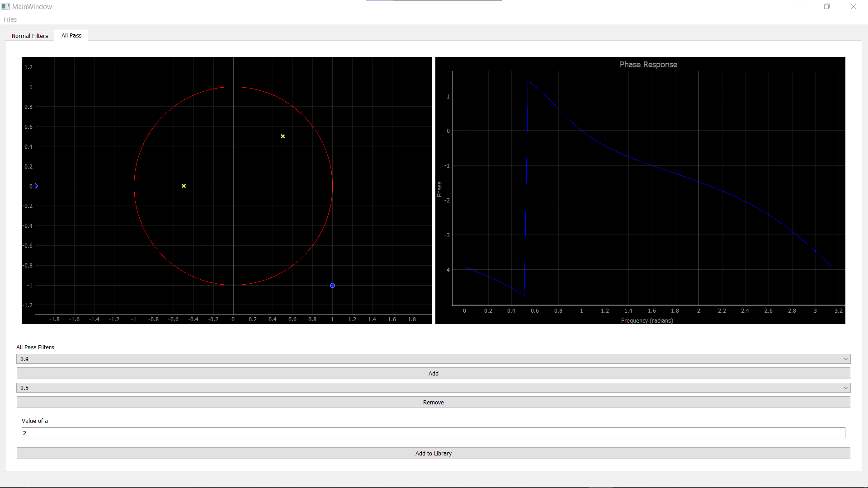Expand the -0.5 filter removal dropdown
868x488 pixels.
[x=433, y=388]
